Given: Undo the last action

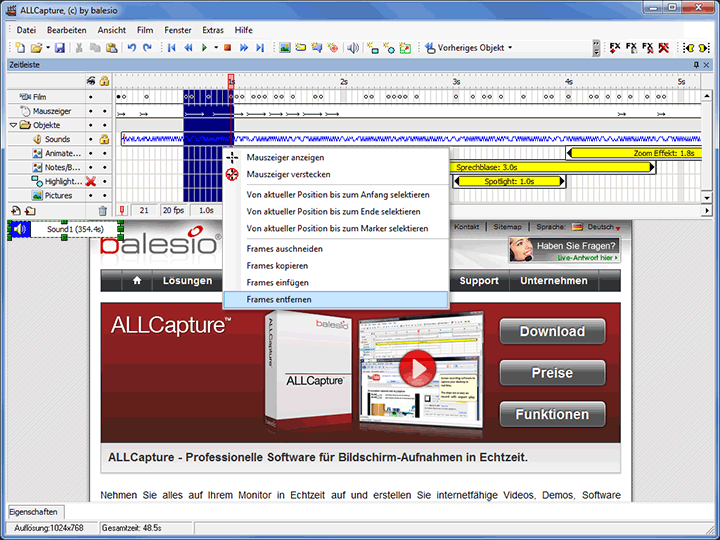Looking at the screenshot, I should [x=132, y=48].
